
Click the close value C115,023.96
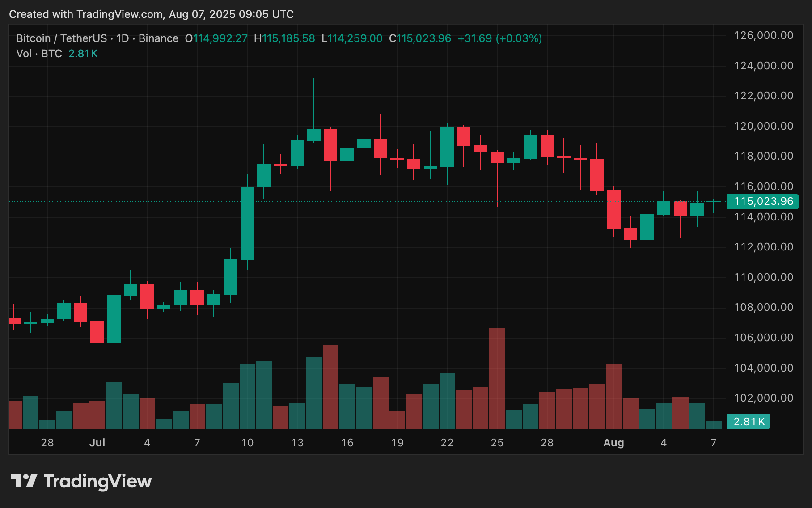click(x=420, y=38)
